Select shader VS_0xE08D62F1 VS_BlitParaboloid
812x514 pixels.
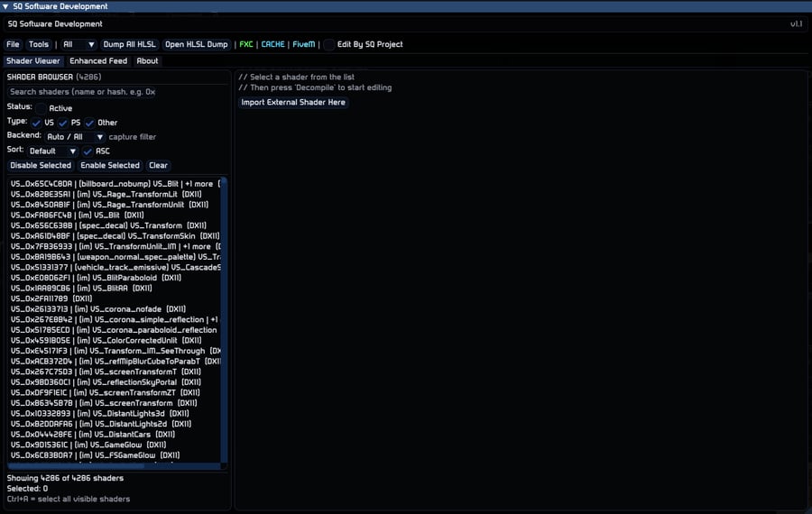tap(115, 278)
